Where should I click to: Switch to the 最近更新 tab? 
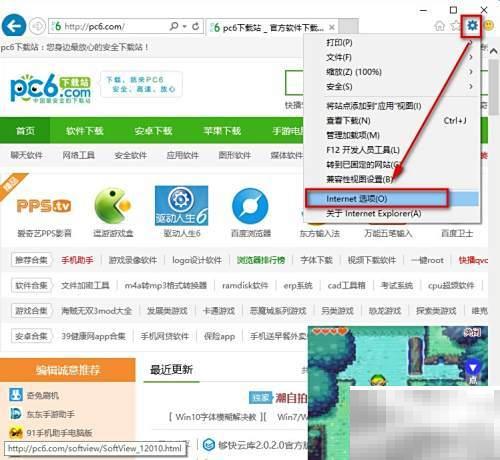pyautogui.click(x=171, y=370)
